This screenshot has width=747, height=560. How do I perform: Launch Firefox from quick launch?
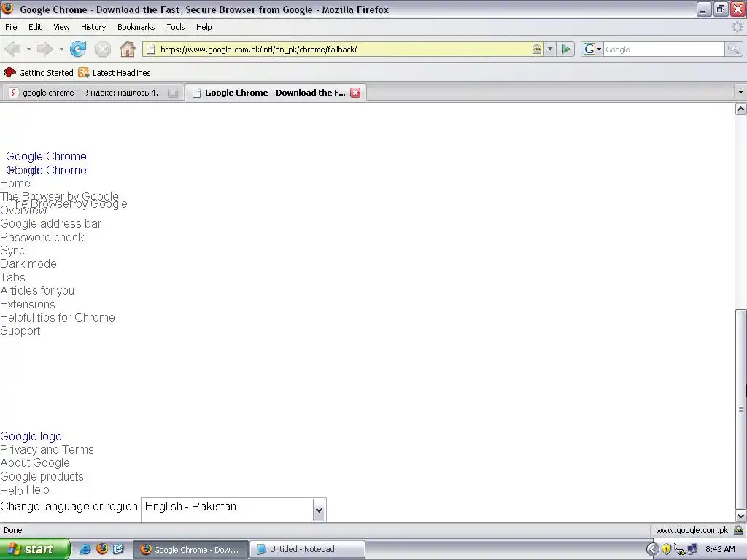(x=102, y=549)
